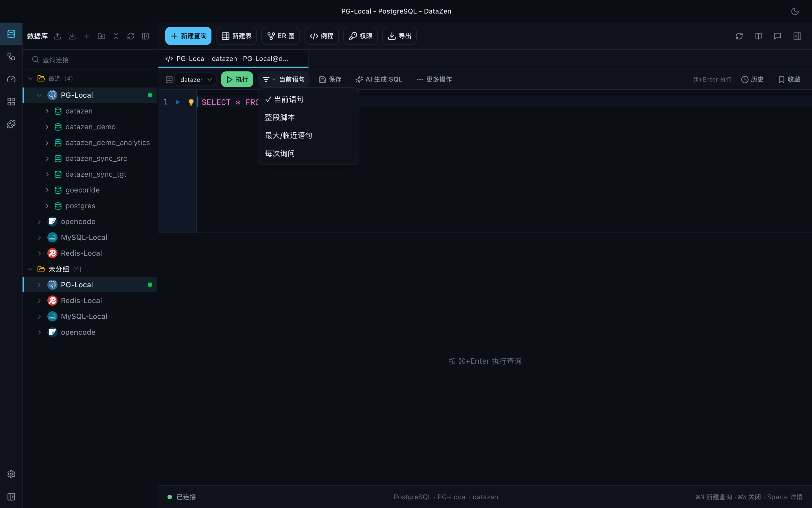
Task: Expand the datazen_sync_src node
Action: coord(47,158)
